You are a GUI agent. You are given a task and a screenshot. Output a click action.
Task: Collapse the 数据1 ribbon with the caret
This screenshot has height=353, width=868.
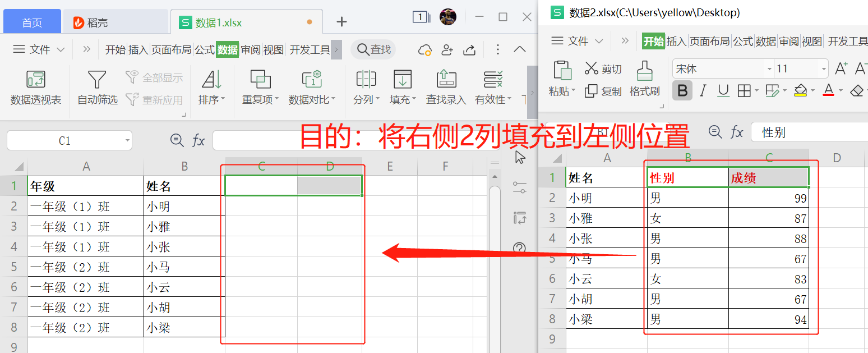click(x=520, y=49)
